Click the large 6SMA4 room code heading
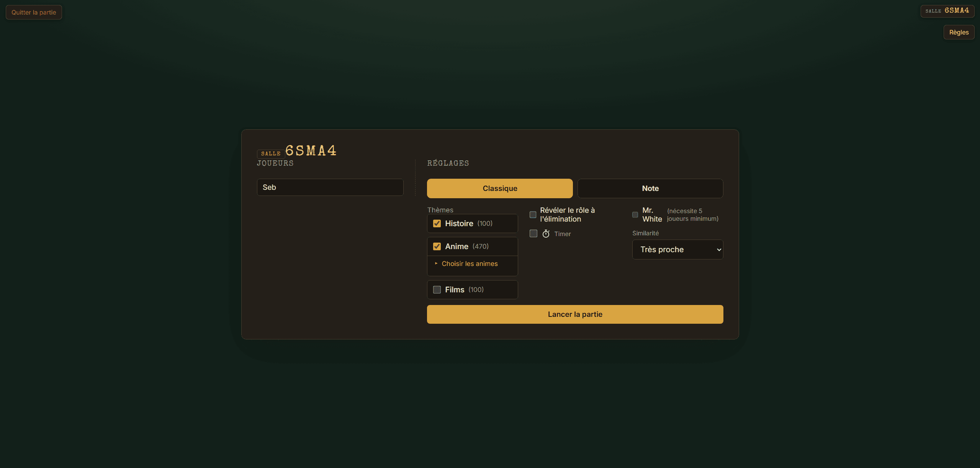This screenshot has width=980, height=468. (x=311, y=150)
